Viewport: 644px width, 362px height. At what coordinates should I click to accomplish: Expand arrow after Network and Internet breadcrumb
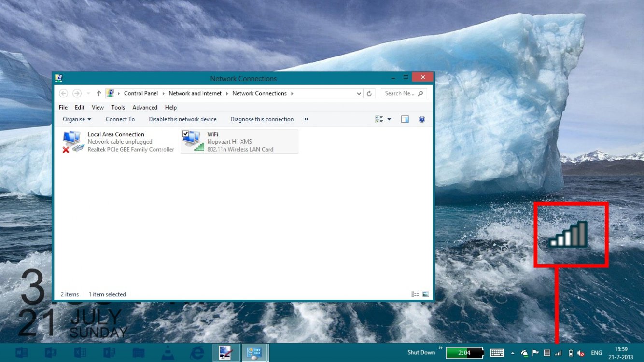point(227,93)
